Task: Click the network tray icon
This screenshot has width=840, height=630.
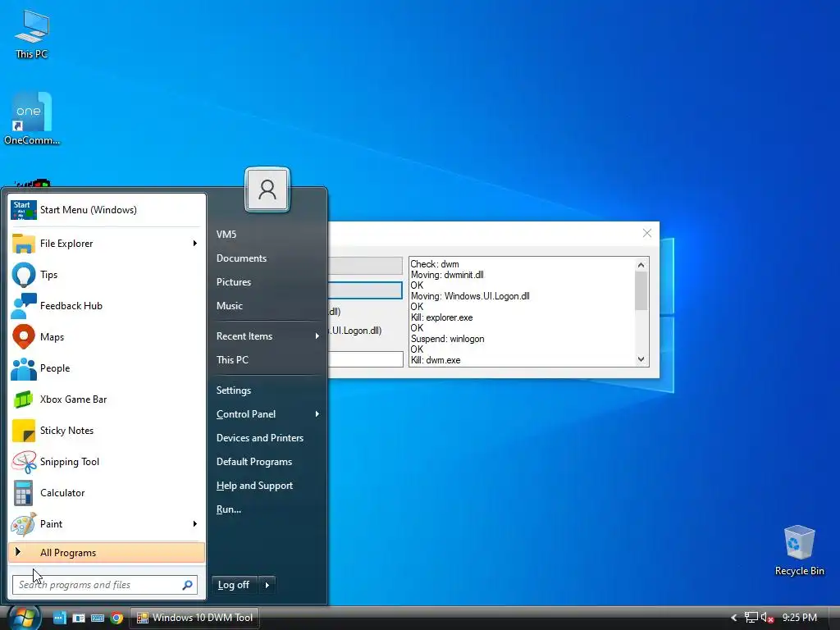Action: (751, 618)
